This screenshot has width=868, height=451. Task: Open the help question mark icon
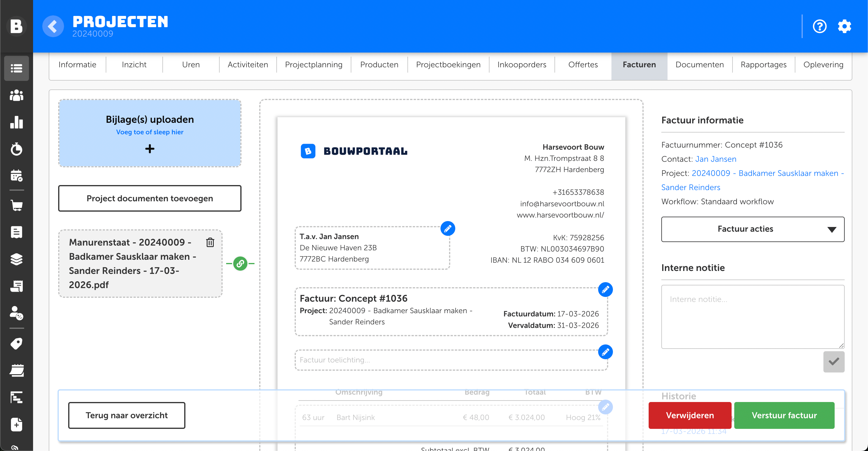pyautogui.click(x=820, y=26)
